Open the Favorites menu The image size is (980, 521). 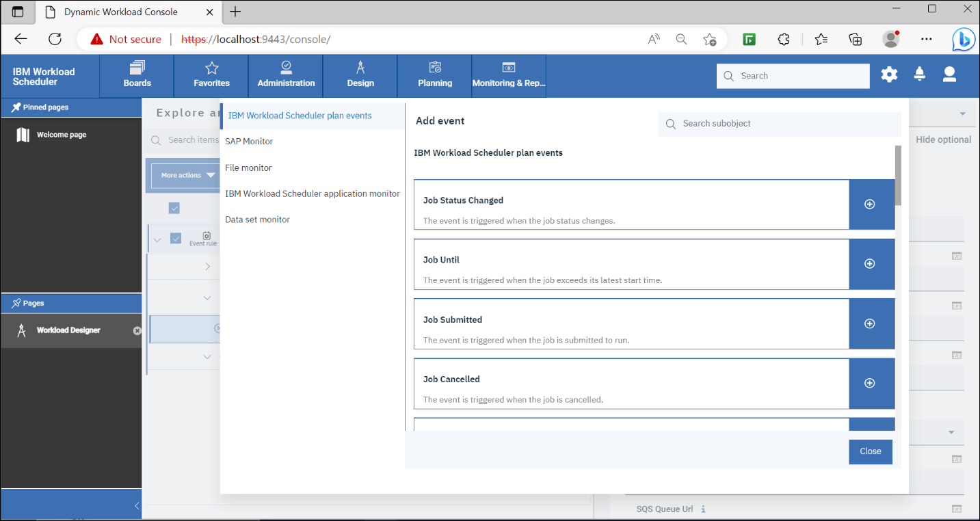[x=211, y=76]
